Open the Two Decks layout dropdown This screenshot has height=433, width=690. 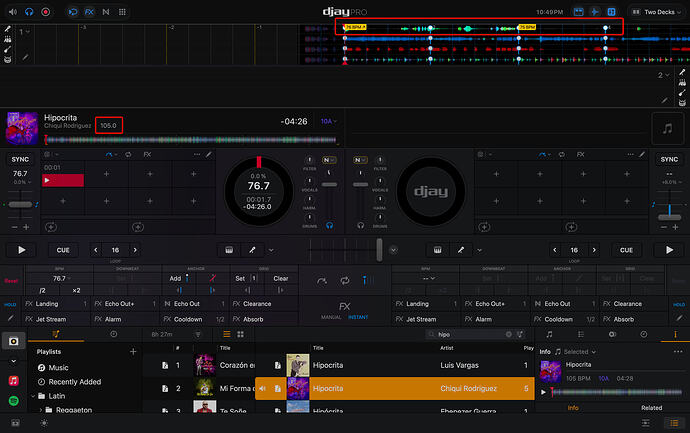pyautogui.click(x=657, y=12)
